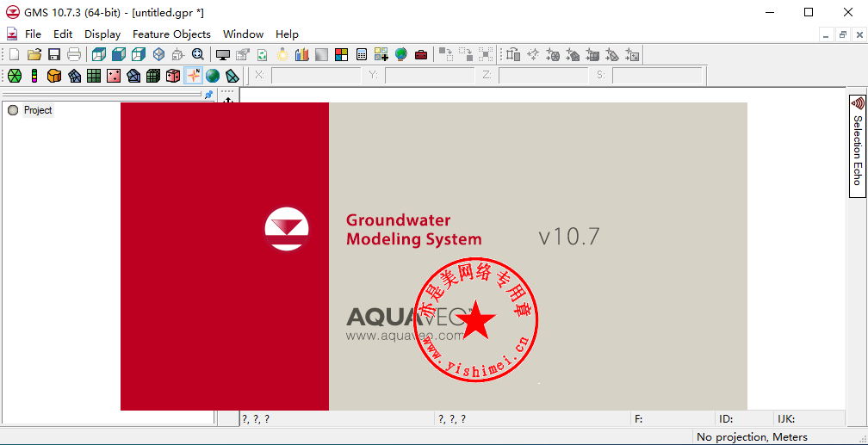The height and width of the screenshot is (445, 868).
Task: Select the teal UGrid module icon
Action: pyautogui.click(x=232, y=75)
